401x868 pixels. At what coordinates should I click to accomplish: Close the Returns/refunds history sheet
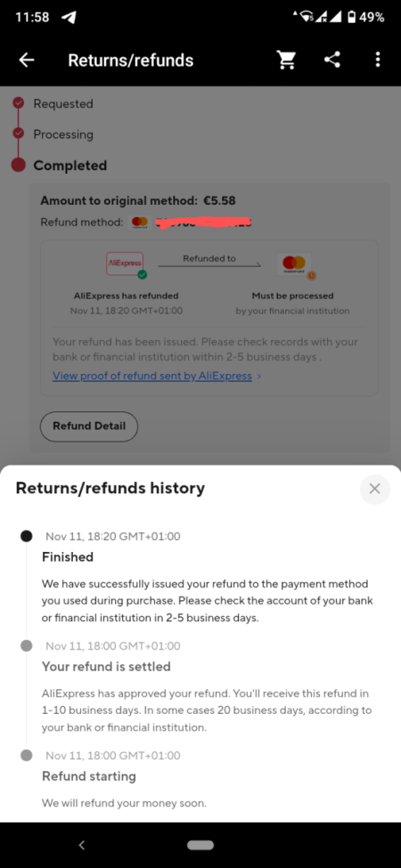[x=375, y=489]
